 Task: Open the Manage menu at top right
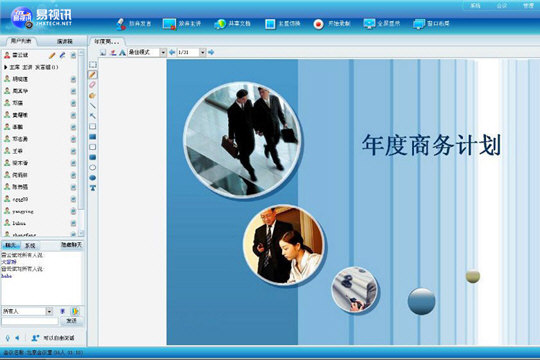click(x=528, y=6)
